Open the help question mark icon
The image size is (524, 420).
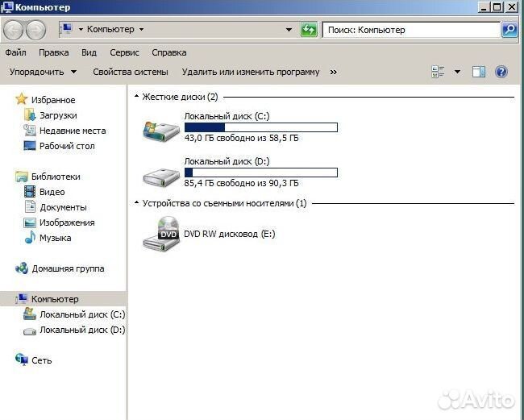(x=501, y=72)
